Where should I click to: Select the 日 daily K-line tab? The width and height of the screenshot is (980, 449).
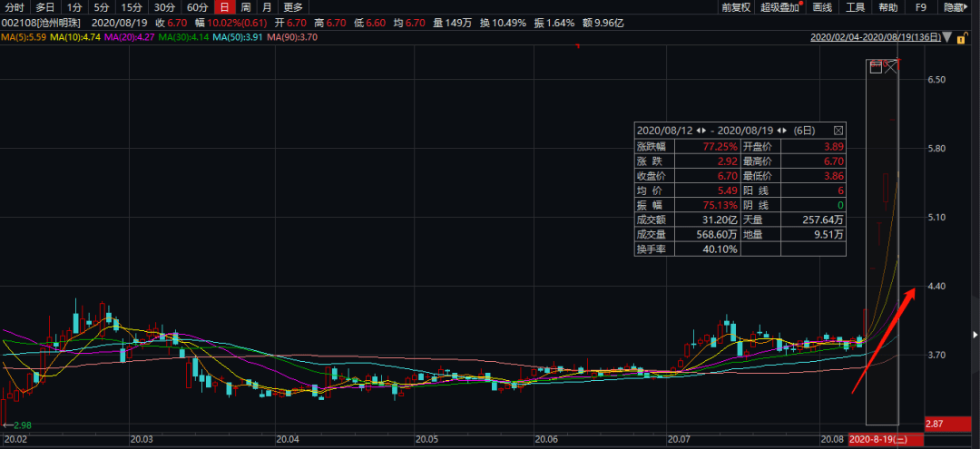click(224, 7)
